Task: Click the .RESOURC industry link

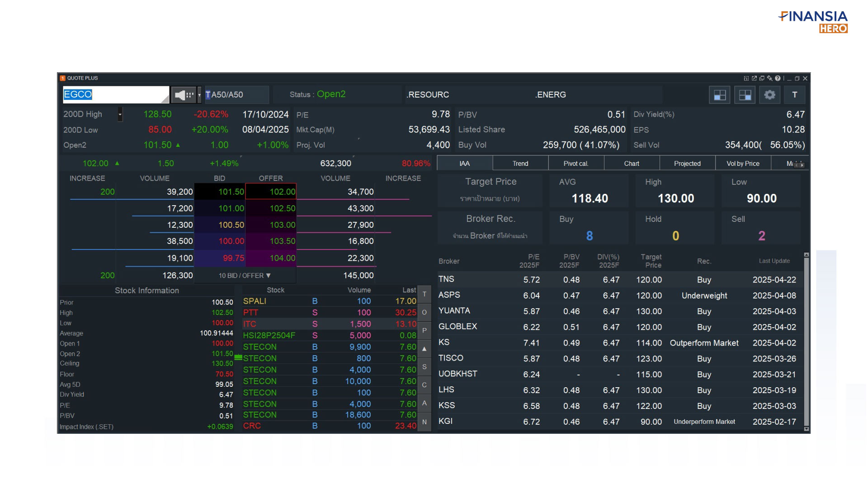Action: 428,95
